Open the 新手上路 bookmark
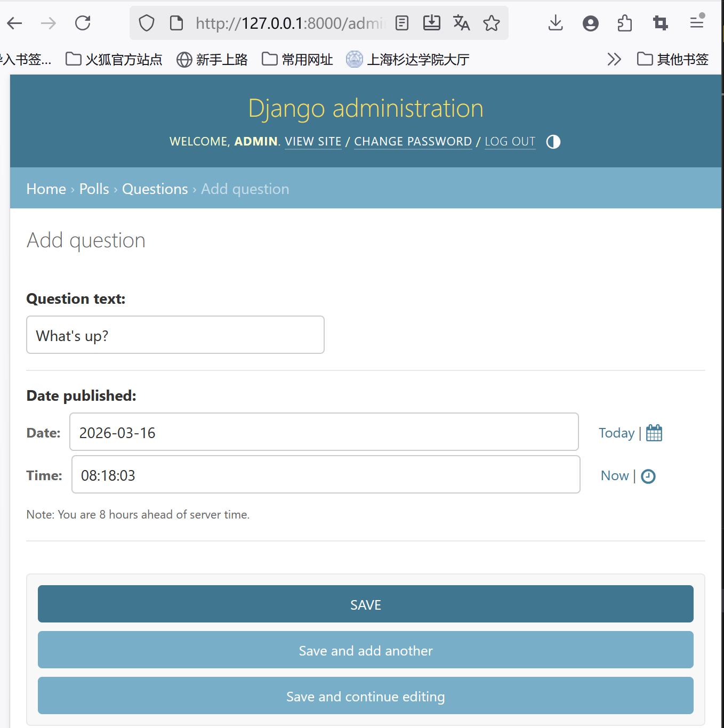The height and width of the screenshot is (728, 724). 212,59
